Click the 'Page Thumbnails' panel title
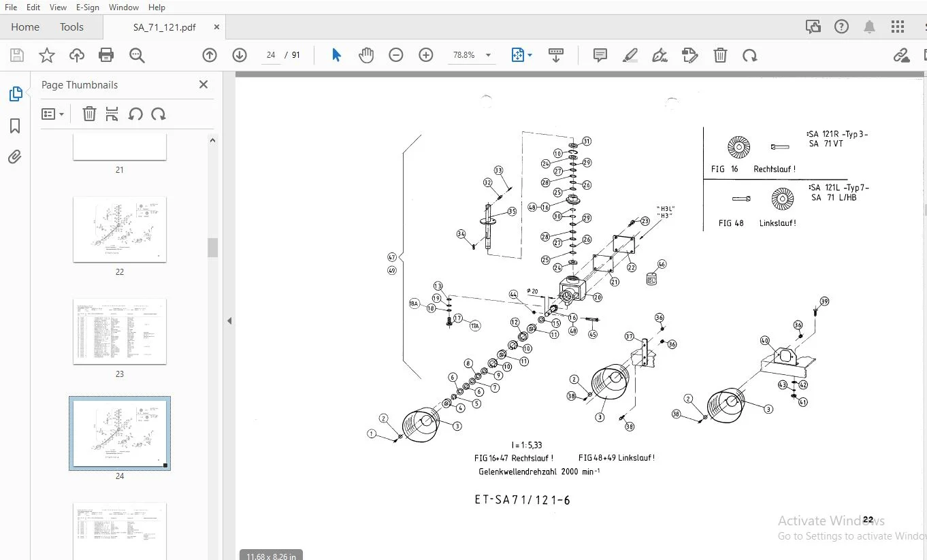Viewport: 927px width, 560px height. (80, 85)
